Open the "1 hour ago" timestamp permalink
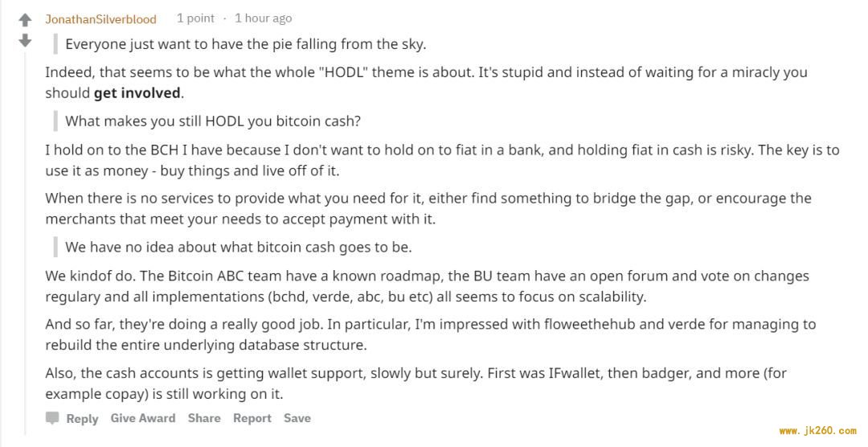 coord(263,18)
